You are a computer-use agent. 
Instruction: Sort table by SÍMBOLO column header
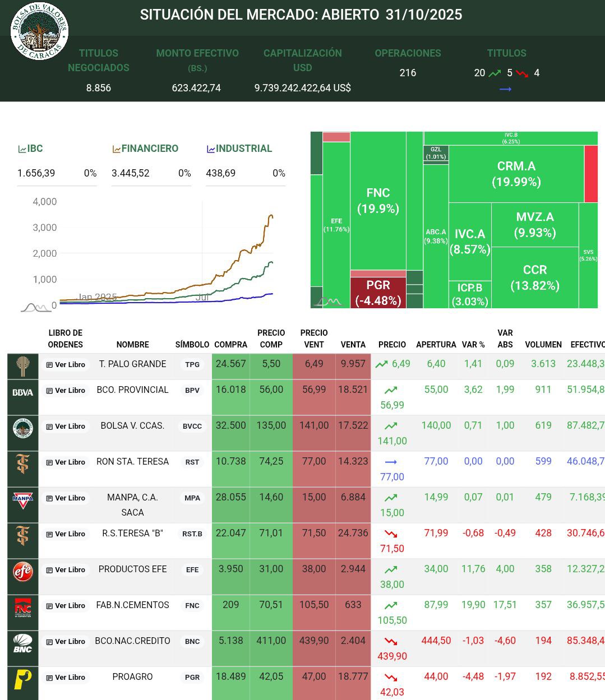tap(192, 345)
